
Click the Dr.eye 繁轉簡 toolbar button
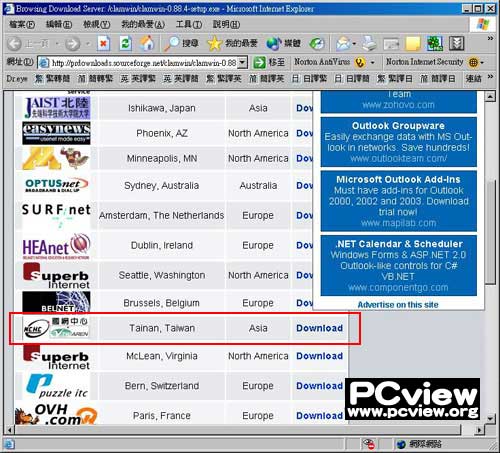click(53, 79)
